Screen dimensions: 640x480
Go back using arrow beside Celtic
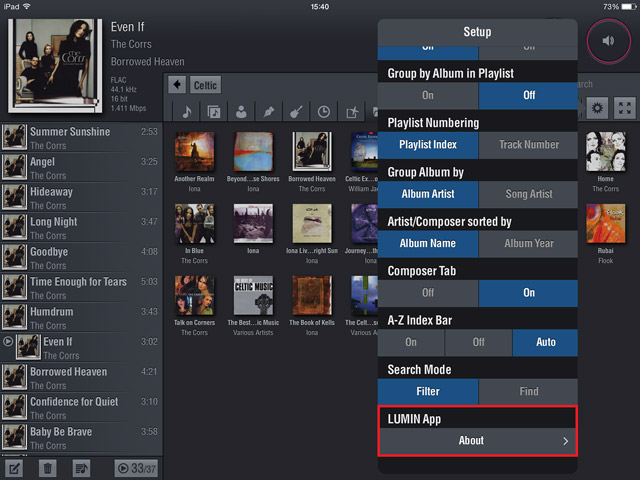point(177,85)
